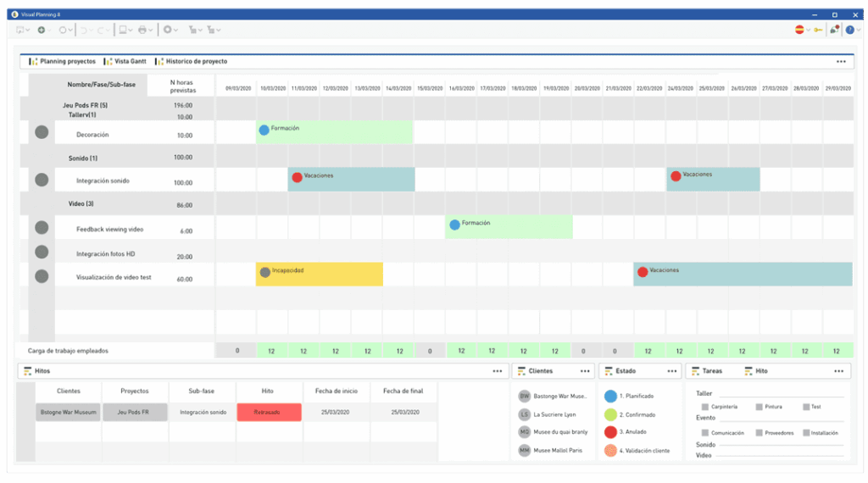Open dropdown arrow next to green plus icon
The height and width of the screenshot is (483, 868).
(x=49, y=31)
